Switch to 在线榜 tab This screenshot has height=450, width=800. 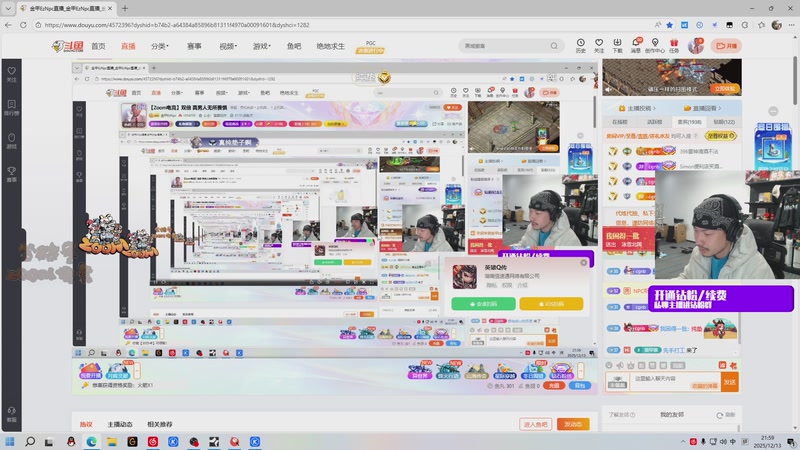[619, 122]
